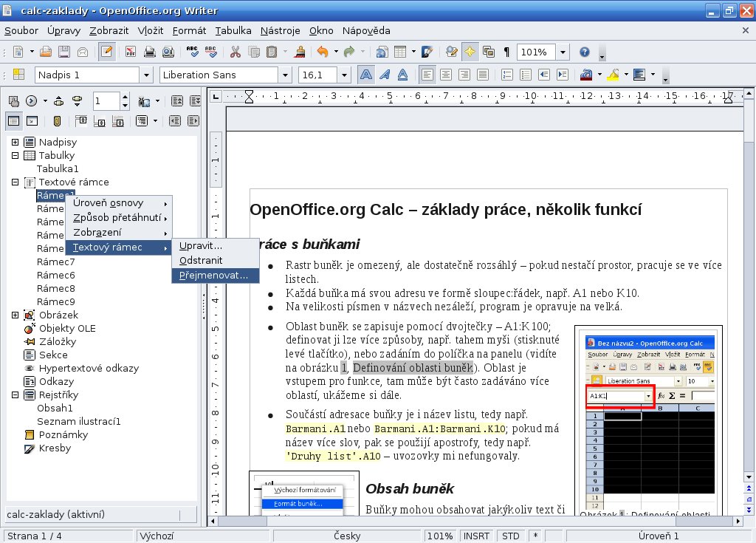
Task: Toggle nonprinting characters (pilcrow) display
Action: tap(506, 52)
